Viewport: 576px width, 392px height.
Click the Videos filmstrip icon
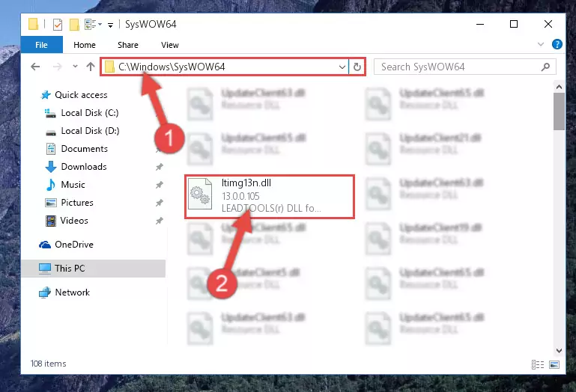[x=51, y=221]
